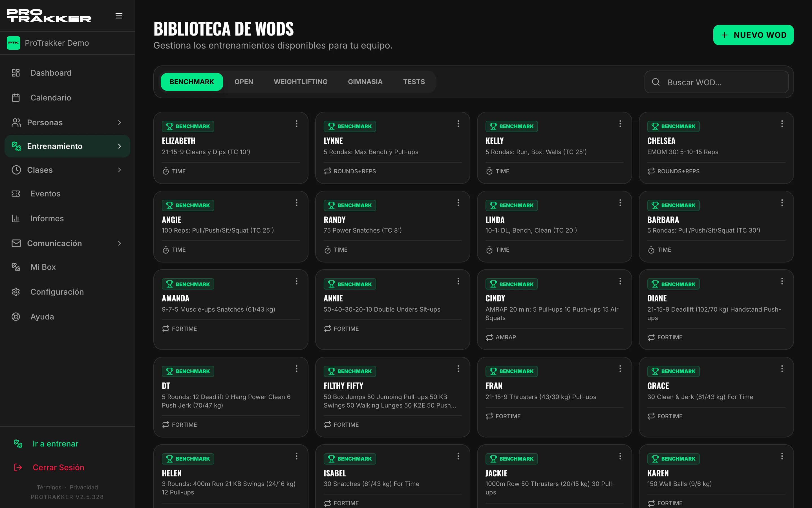Open Eventos ticket icon
812x508 pixels.
(x=16, y=194)
